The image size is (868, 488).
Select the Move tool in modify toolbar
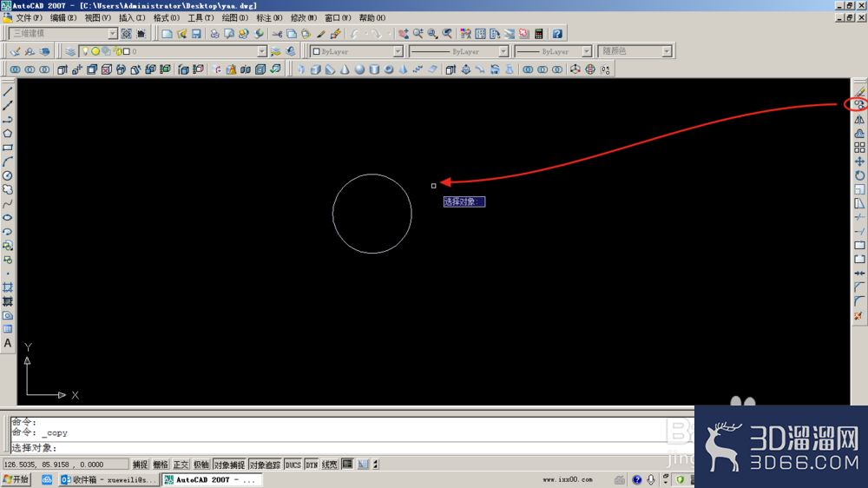coord(858,162)
